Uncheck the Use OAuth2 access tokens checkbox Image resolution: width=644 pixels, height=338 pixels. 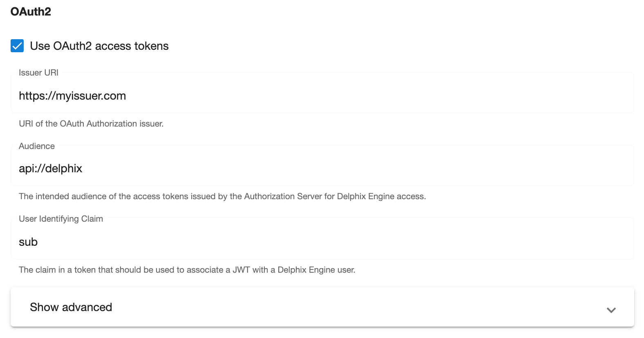(17, 46)
